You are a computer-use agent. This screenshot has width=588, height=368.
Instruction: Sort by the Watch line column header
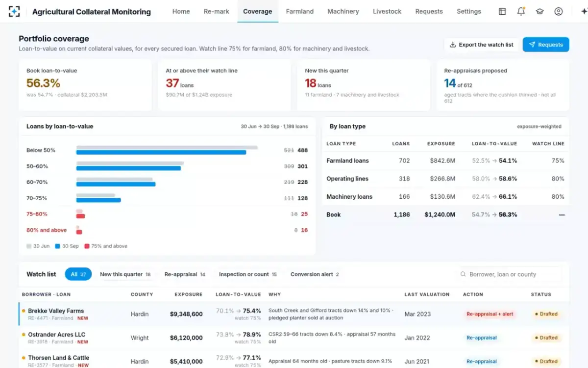pyautogui.click(x=548, y=144)
